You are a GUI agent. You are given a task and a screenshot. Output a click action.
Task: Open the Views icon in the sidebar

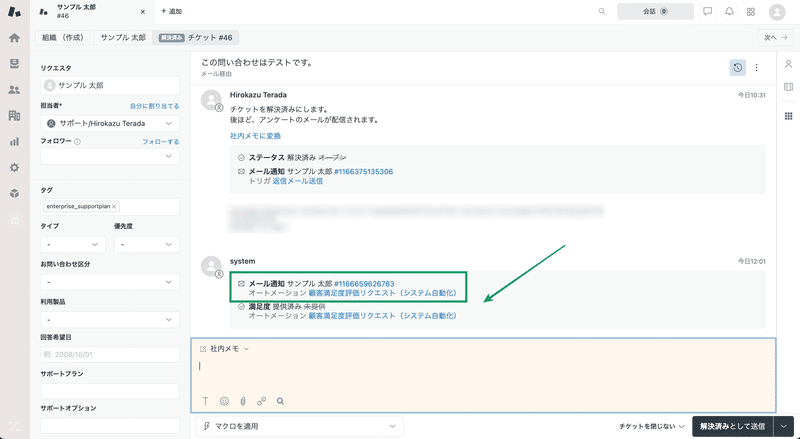14,63
